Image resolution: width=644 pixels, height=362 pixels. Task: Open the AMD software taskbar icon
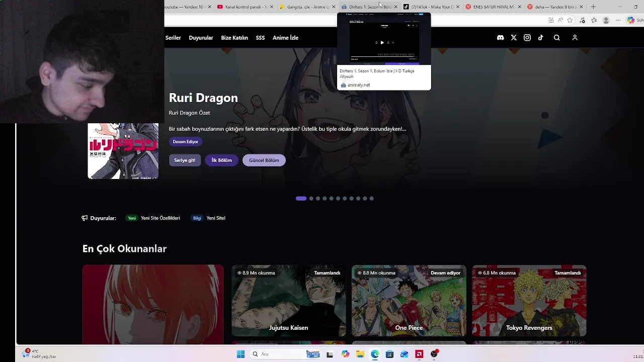pyautogui.click(x=419, y=354)
